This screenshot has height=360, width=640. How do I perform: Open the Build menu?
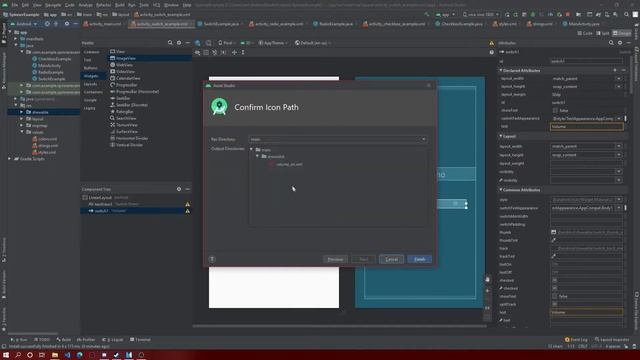pos(120,5)
